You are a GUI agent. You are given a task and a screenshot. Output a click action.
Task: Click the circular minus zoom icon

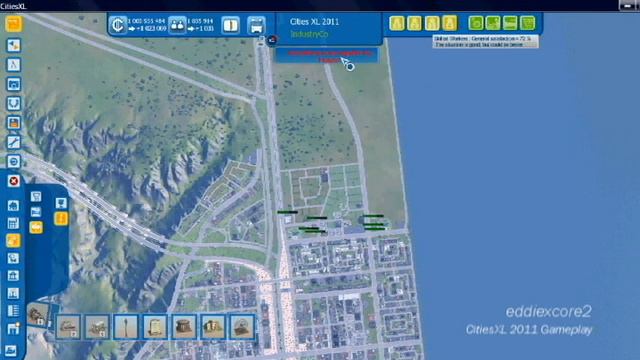(13, 162)
